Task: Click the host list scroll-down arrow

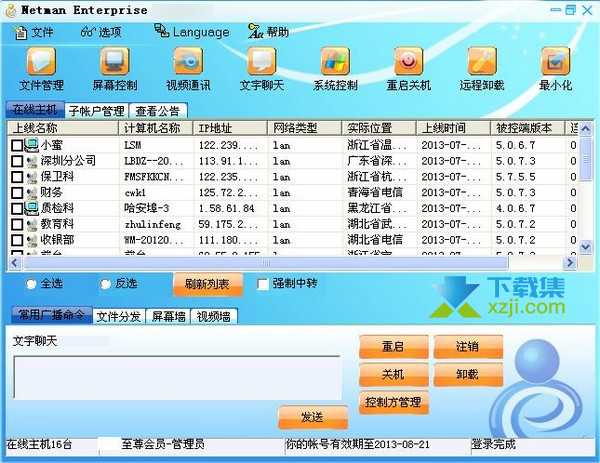Action: tap(585, 247)
